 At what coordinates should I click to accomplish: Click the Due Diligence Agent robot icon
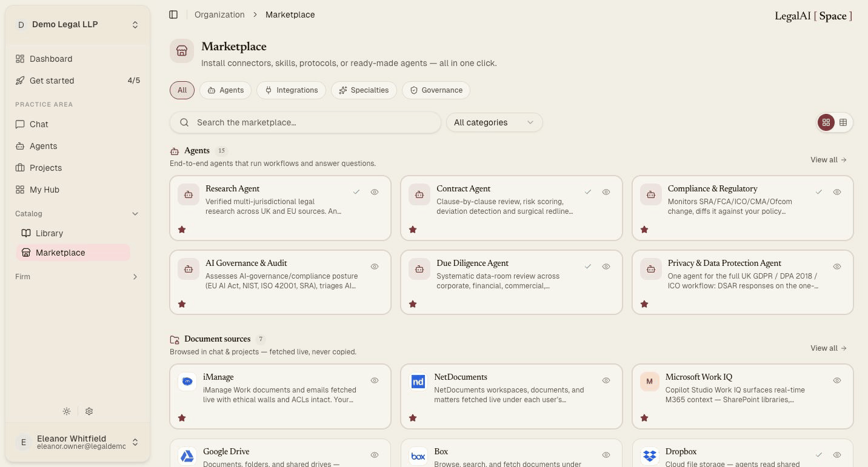coord(419,270)
